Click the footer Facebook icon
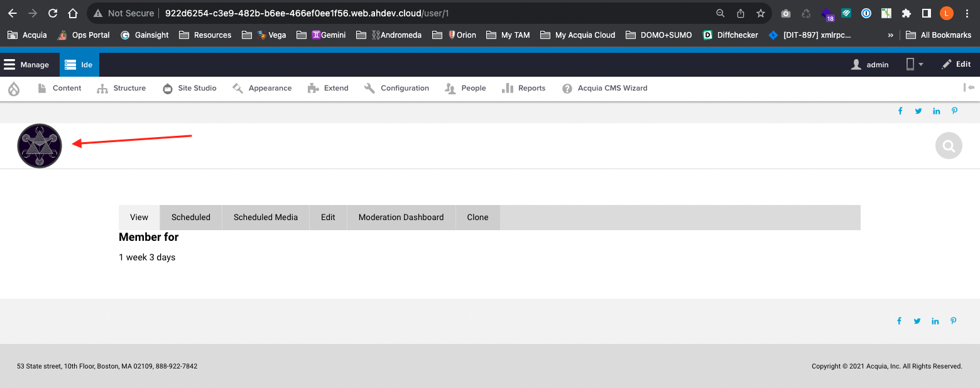The image size is (980, 388). point(899,321)
